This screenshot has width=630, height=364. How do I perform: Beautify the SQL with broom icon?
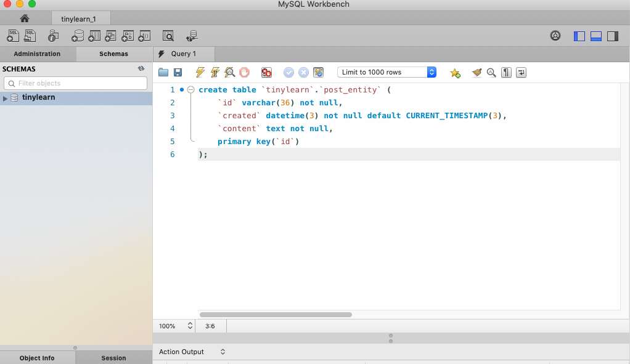477,72
